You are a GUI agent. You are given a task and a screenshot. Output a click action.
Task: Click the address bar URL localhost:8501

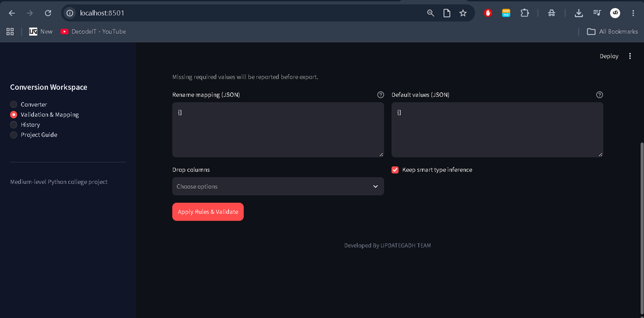pyautogui.click(x=103, y=13)
